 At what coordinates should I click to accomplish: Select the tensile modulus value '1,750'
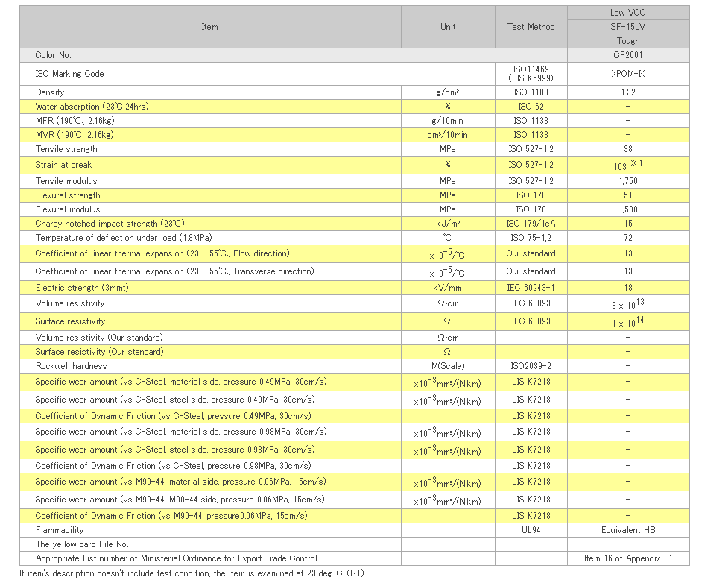628,181
